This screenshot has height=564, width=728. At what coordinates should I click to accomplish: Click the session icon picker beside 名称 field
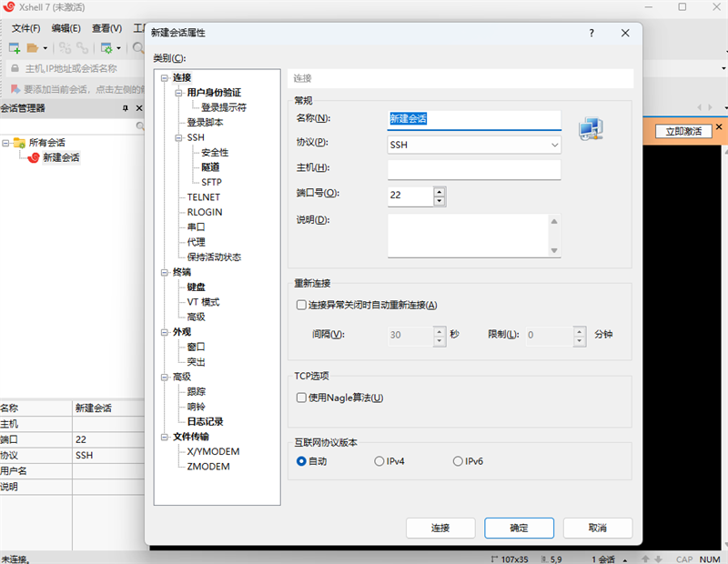591,128
